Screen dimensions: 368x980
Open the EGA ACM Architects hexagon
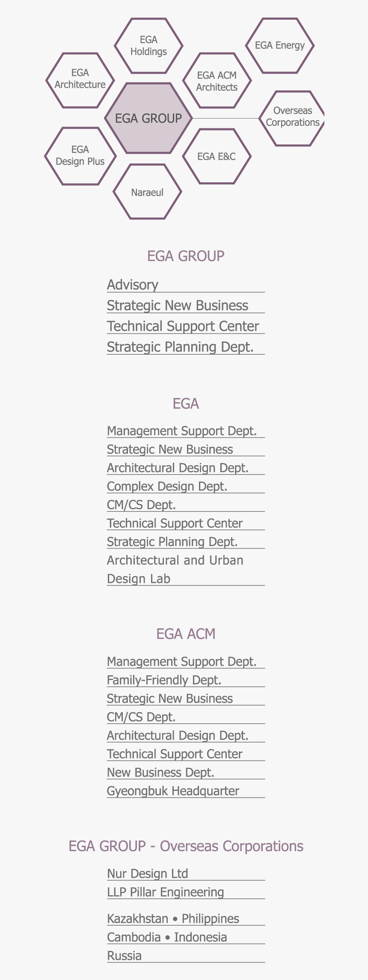(x=217, y=81)
